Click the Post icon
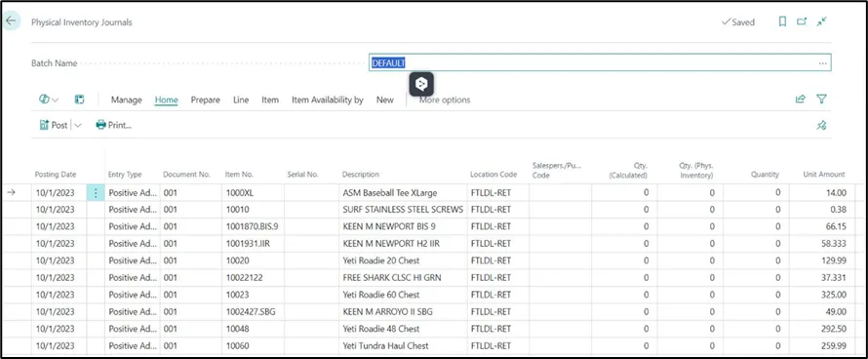Viewport: 868px width, 359px height. [x=44, y=125]
